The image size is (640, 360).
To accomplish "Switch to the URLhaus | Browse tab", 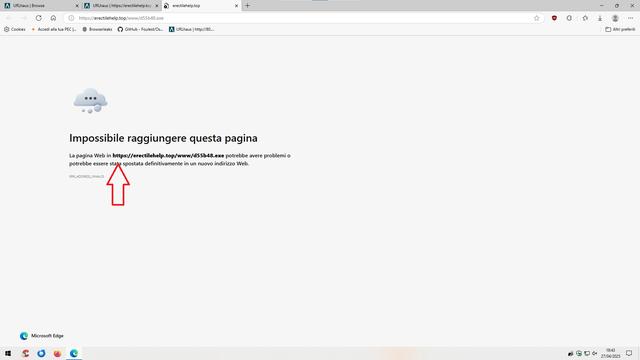I will click(x=40, y=6).
